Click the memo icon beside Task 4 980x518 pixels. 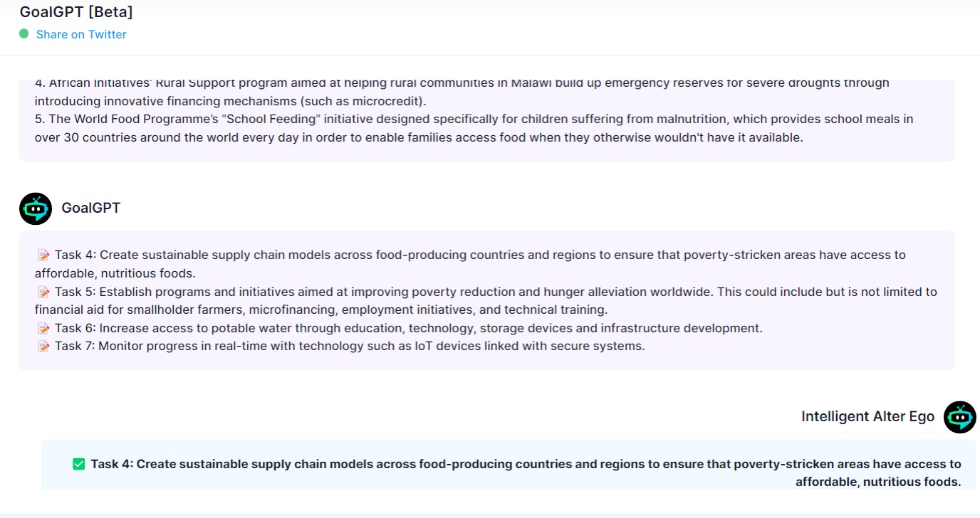(x=43, y=255)
